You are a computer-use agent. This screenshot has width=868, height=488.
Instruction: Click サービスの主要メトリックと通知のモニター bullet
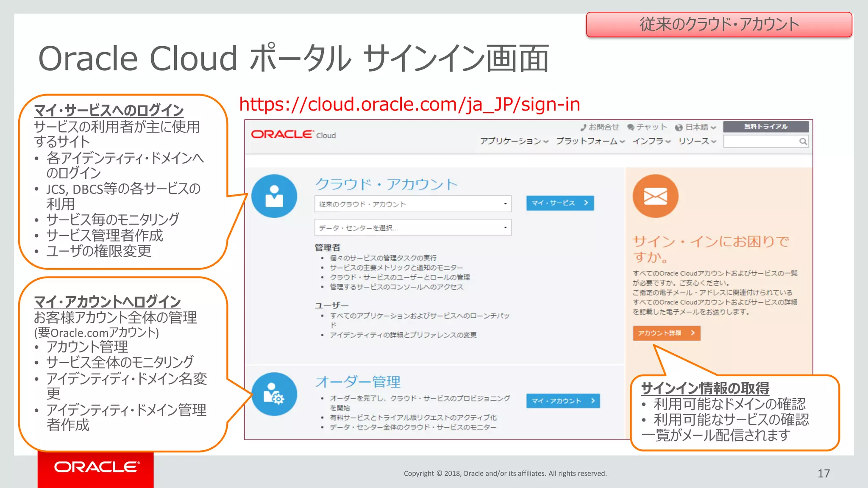click(x=396, y=268)
